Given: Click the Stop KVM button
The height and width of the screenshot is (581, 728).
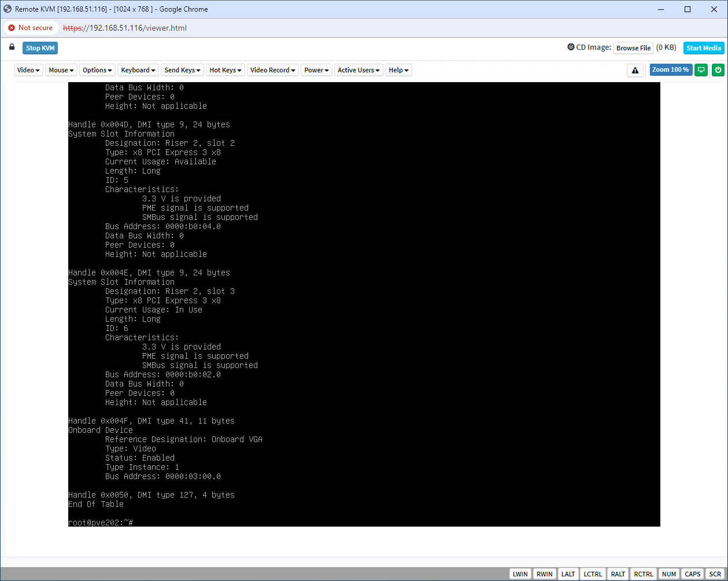Looking at the screenshot, I should click(x=40, y=48).
